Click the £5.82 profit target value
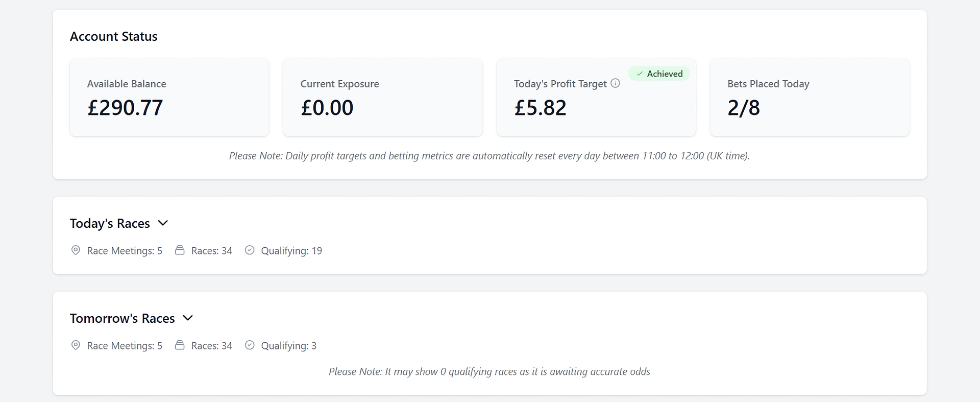980x402 pixels. [540, 108]
